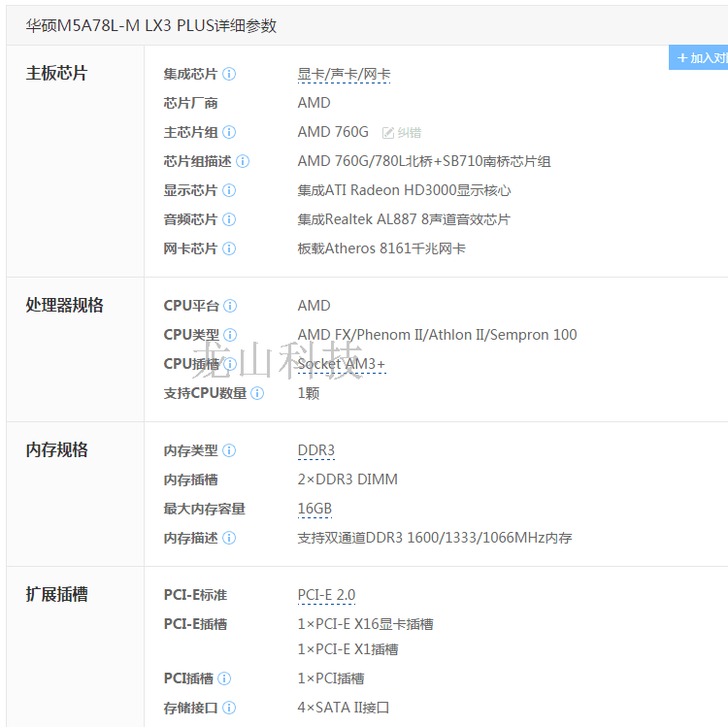Open info icon next to 芯片组描述
The height and width of the screenshot is (727, 728).
coord(243,161)
